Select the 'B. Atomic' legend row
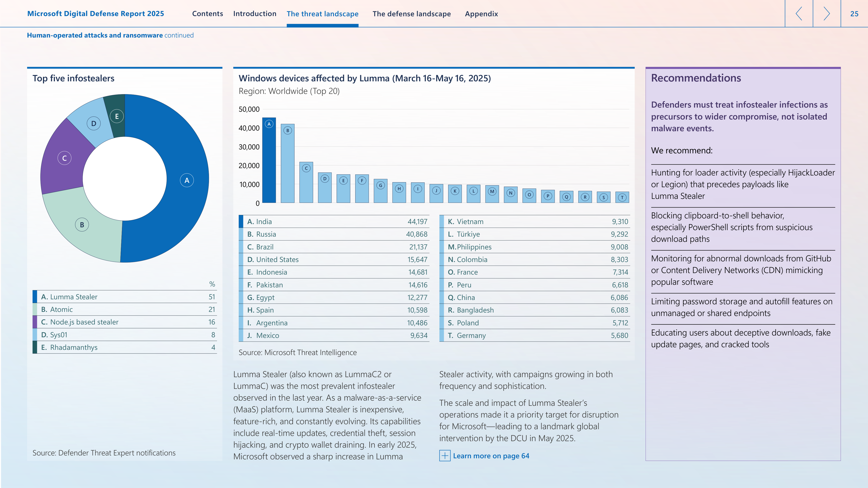868x488 pixels. pyautogui.click(x=125, y=309)
